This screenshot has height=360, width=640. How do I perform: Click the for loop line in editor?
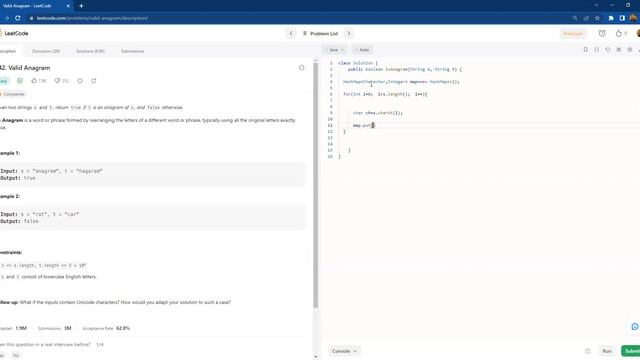(385, 94)
